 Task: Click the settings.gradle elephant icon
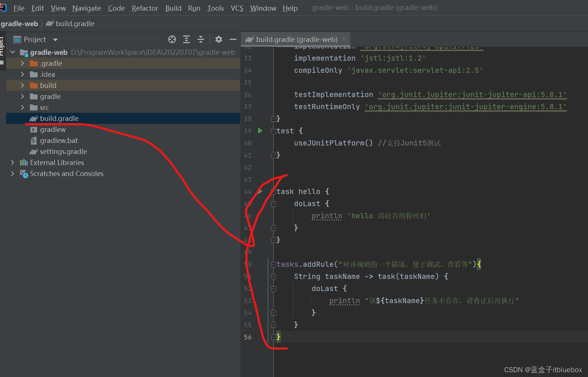click(34, 152)
